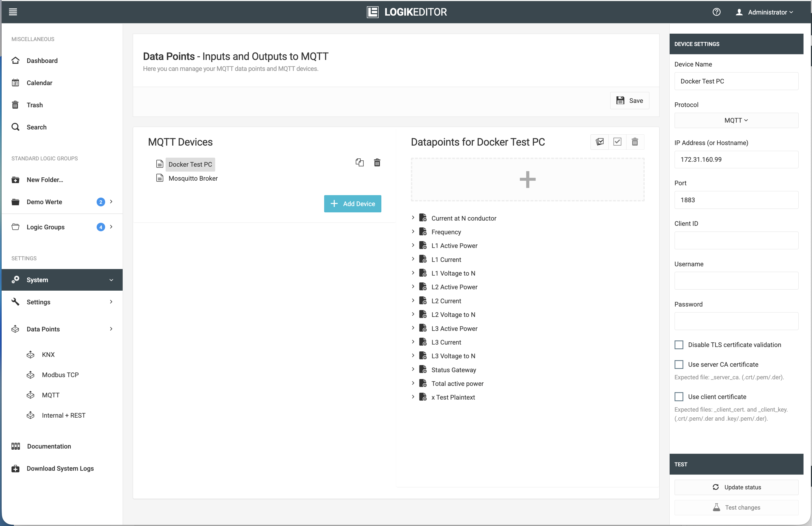Click the delete datapoints trash icon
Screen dimensions: 812x526
(635, 141)
